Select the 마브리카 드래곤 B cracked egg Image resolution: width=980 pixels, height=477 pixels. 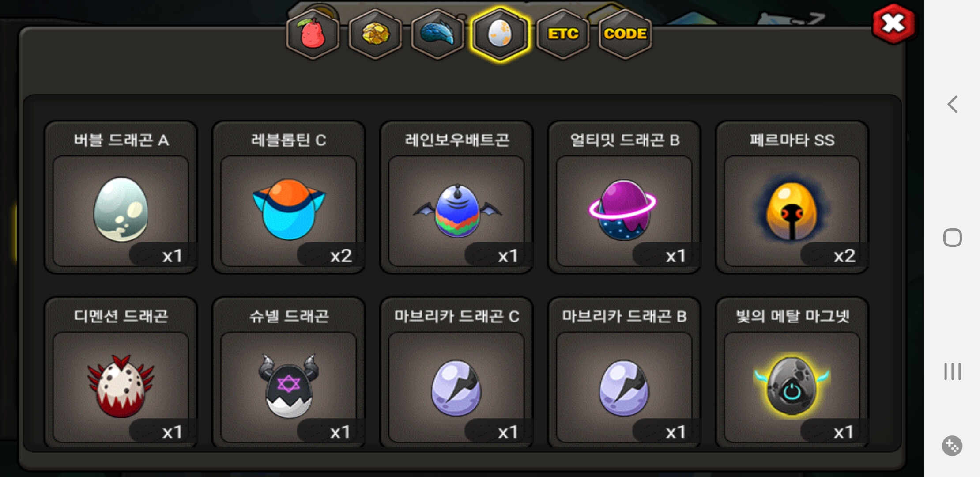click(624, 372)
